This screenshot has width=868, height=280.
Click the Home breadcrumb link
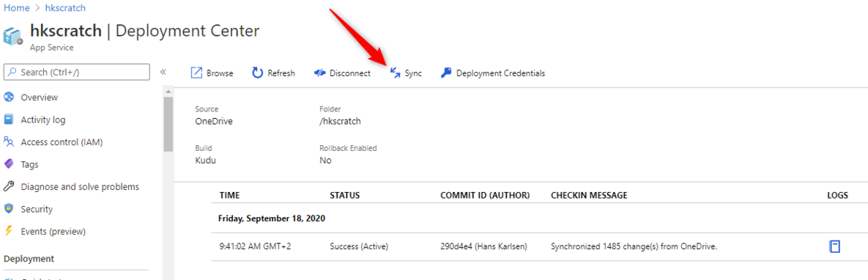(17, 8)
